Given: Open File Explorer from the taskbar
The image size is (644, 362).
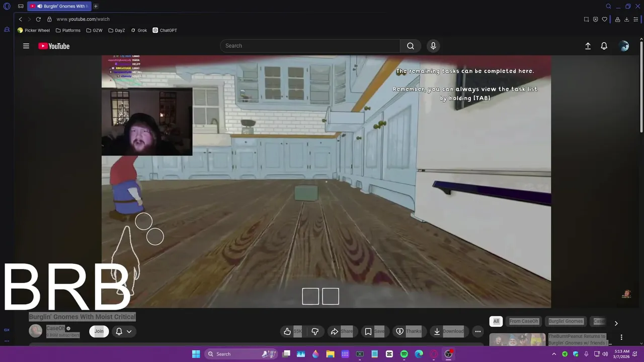Looking at the screenshot, I should (330, 354).
